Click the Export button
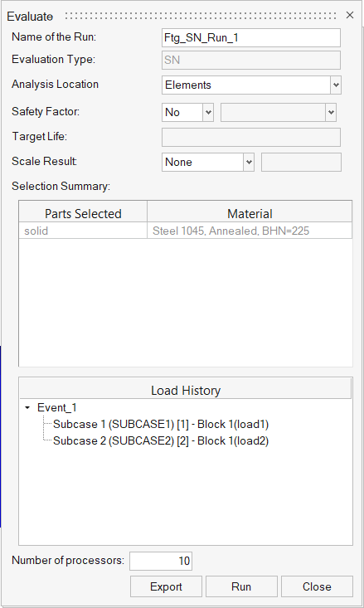Screen dimensions: 364x608 [x=166, y=586]
